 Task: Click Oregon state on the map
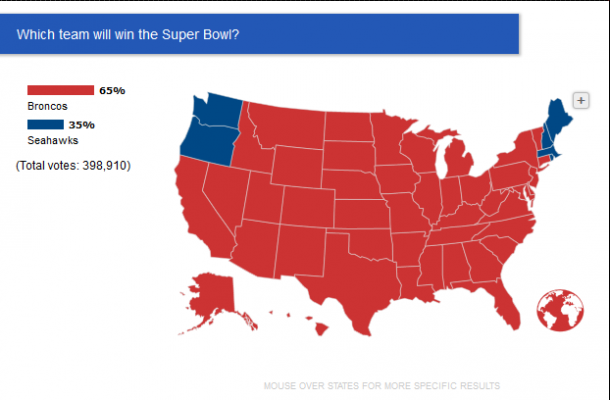click(x=208, y=144)
